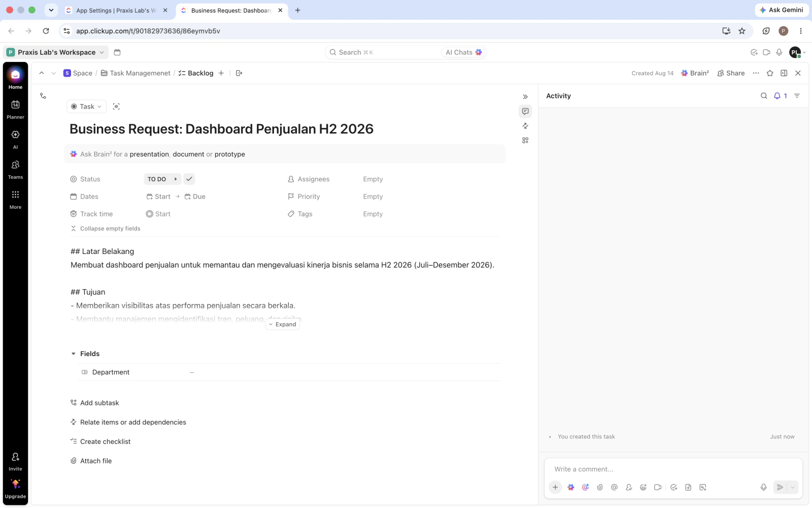Viewport: 812px width, 508px height.
Task: Open the Task Managemenet folder breadcrumb
Action: 136,73
